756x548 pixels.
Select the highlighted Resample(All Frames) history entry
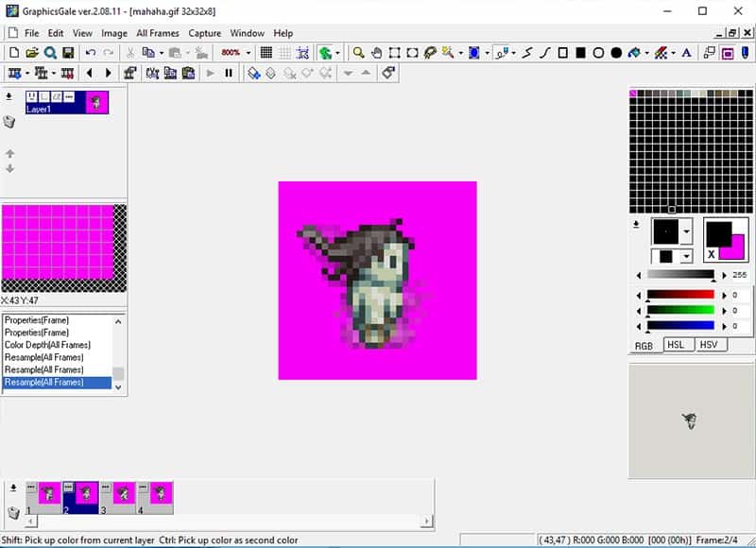click(x=58, y=383)
